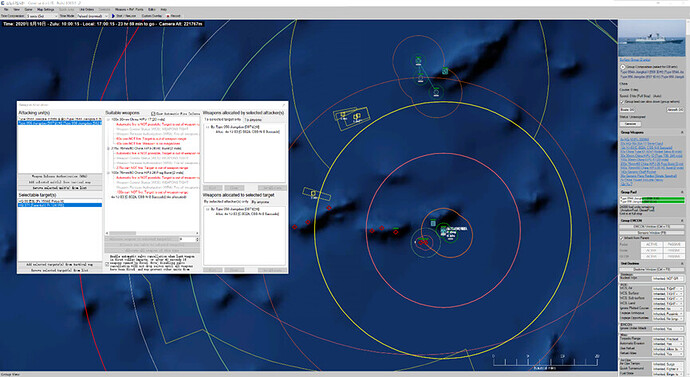The width and height of the screenshot is (690, 377).
Task: Toggle the Show Automatic Fire Solutions checkbox
Action: [153, 113]
